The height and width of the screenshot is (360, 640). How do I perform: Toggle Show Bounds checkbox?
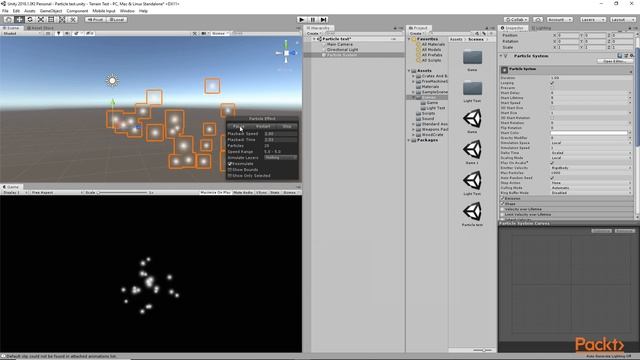230,170
